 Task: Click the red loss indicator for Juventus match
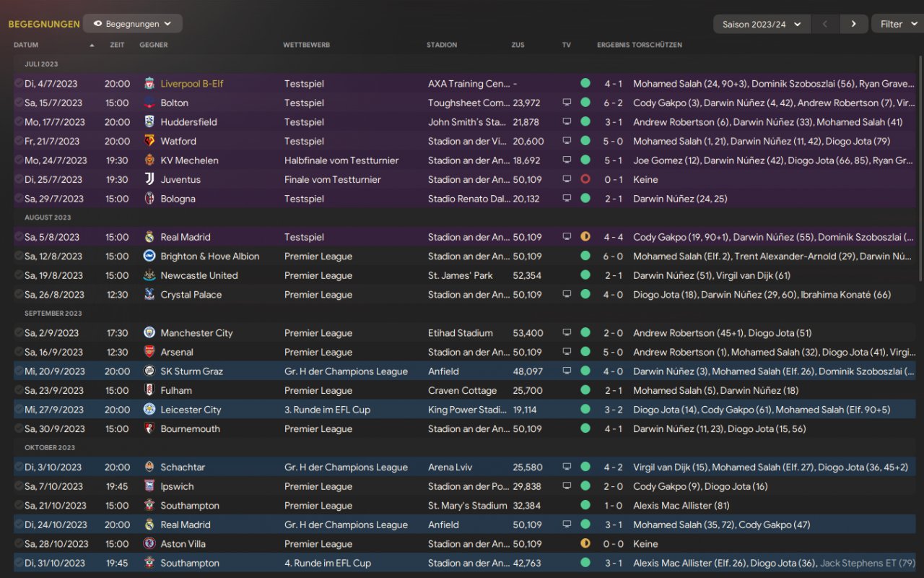585,179
